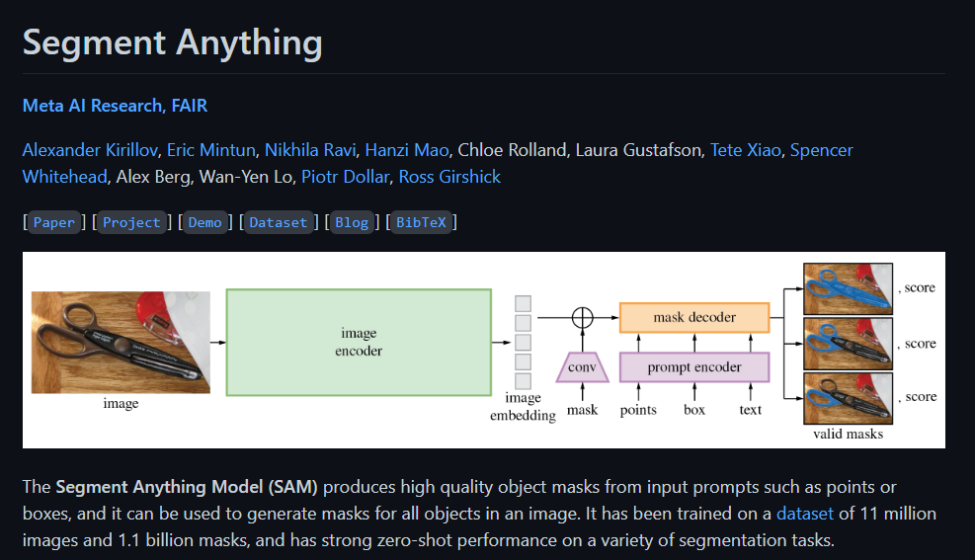Go to the Project page link
The width and height of the screenshot is (975, 560).
(131, 222)
